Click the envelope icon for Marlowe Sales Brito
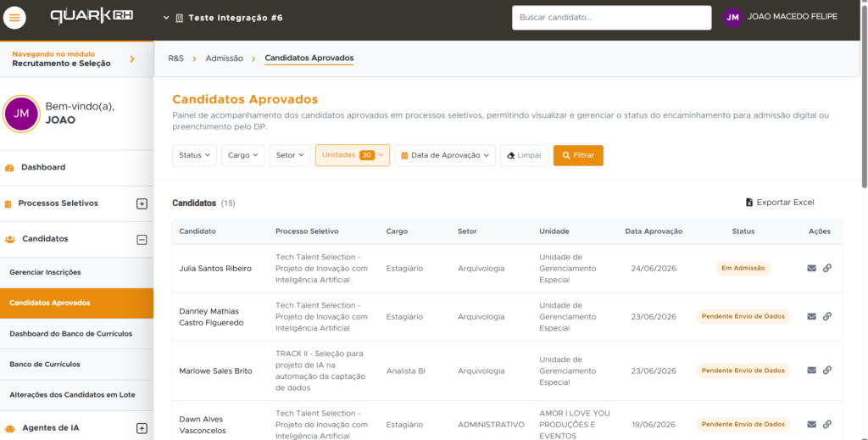The height and width of the screenshot is (440, 868). 811,370
